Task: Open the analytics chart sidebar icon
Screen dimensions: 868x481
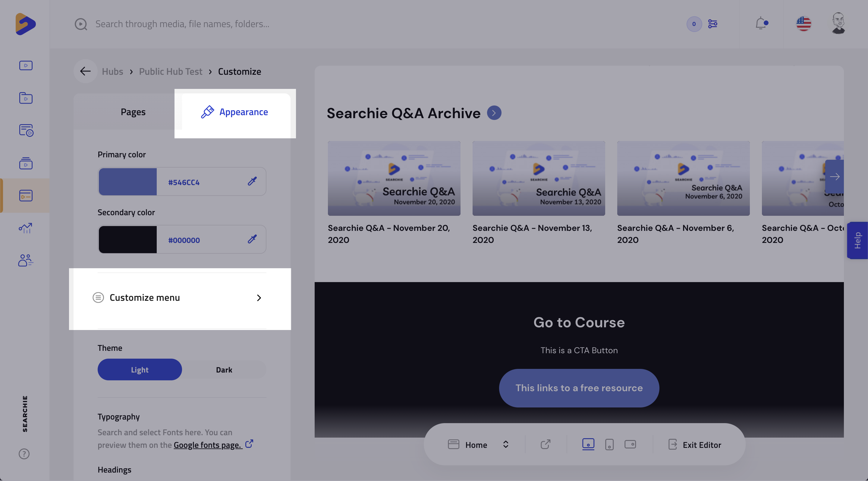Action: point(26,228)
